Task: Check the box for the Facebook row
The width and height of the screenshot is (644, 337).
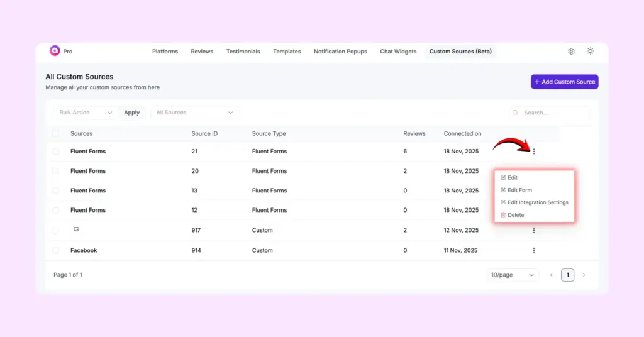Action: coord(55,250)
